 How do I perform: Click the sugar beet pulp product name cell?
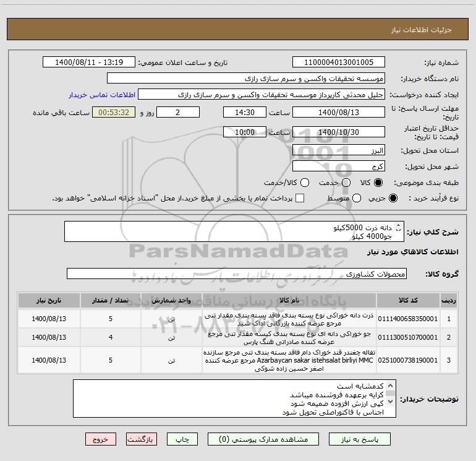point(289,360)
